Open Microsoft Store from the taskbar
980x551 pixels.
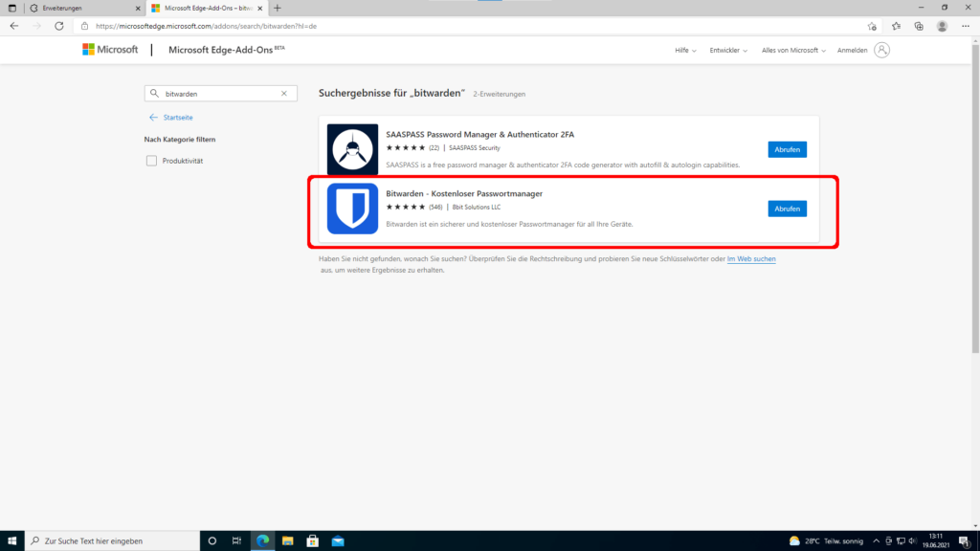point(313,541)
